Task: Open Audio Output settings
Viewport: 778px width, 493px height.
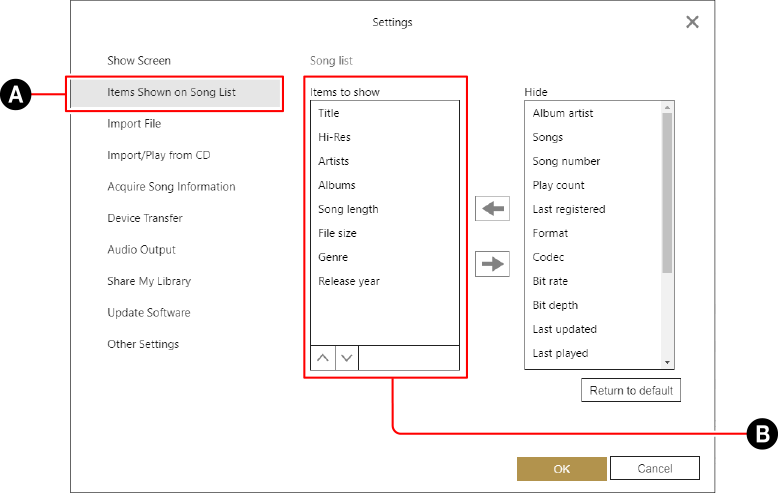Action: click(141, 250)
